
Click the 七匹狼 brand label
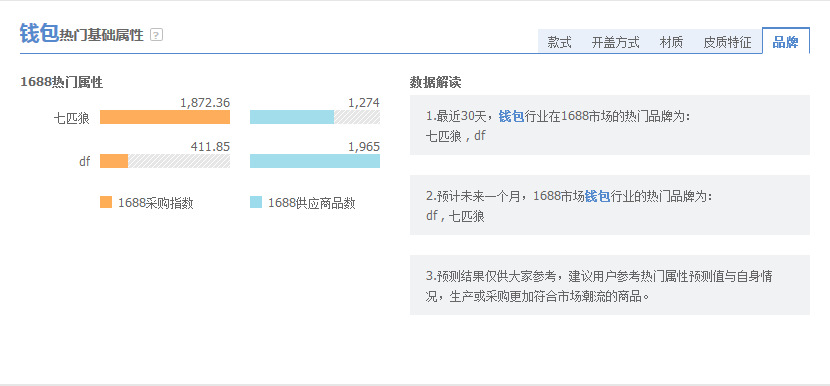pos(72,118)
